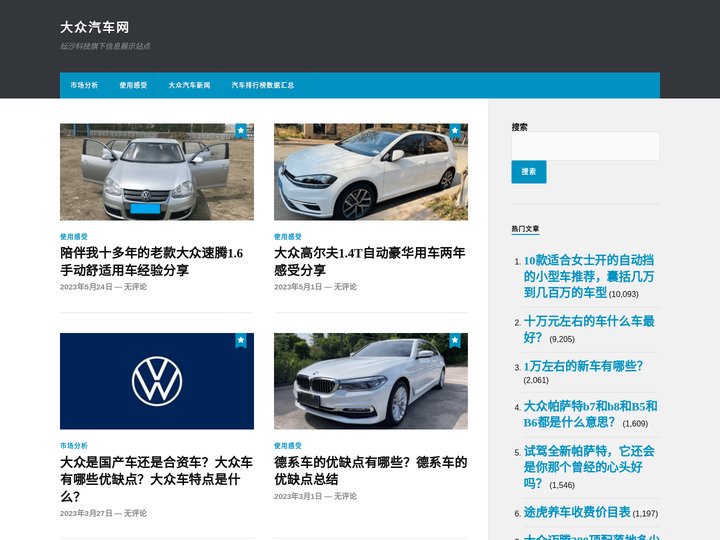720x540 pixels.
Task: Click the 使用感受 category tag above the Golf article
Action: tap(288, 236)
